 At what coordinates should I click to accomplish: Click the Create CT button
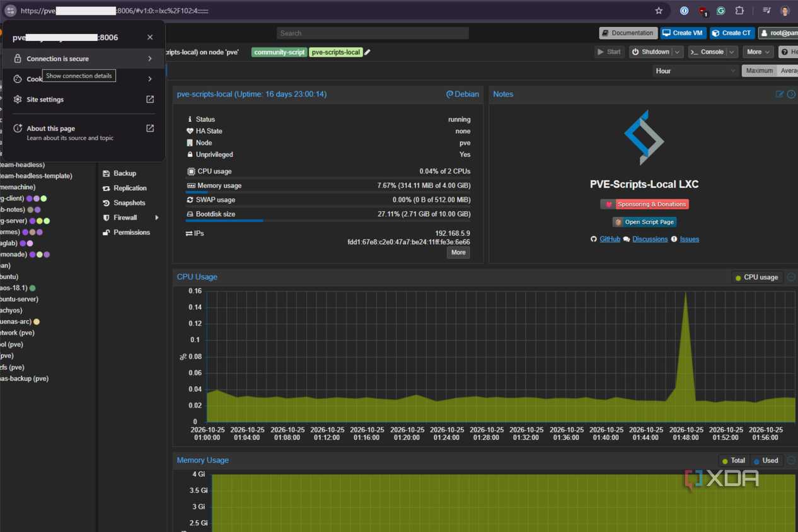(x=732, y=33)
